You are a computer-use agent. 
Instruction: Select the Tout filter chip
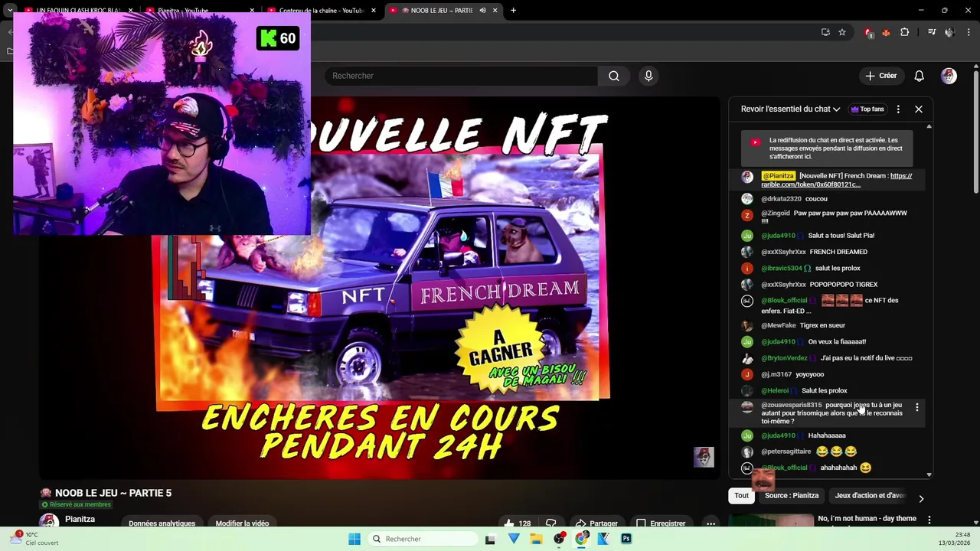pos(741,496)
